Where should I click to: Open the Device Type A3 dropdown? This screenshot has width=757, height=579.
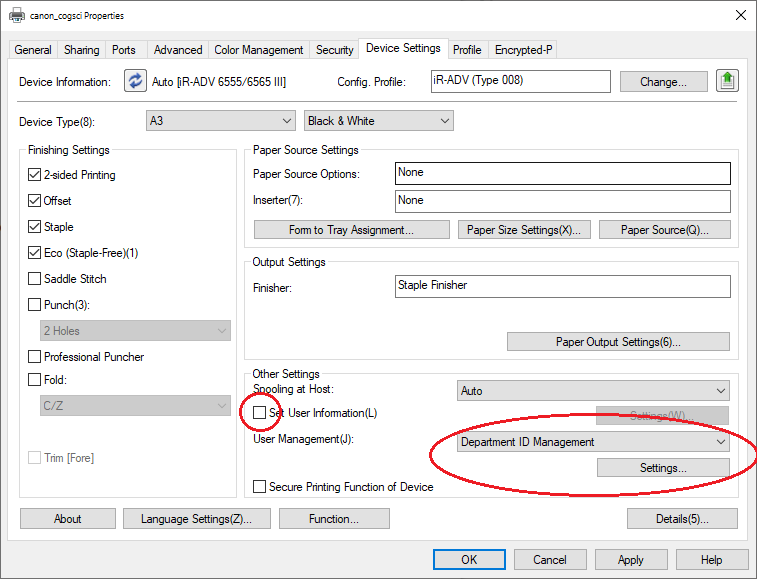tap(220, 121)
